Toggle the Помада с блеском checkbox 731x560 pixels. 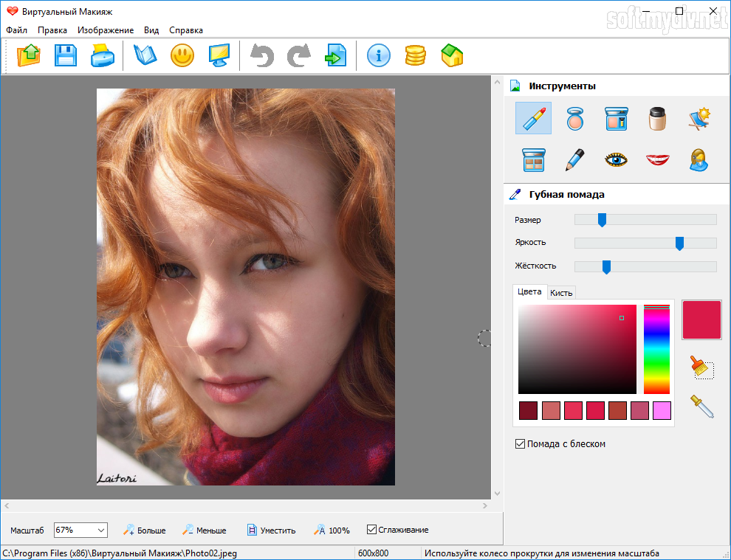(x=520, y=443)
